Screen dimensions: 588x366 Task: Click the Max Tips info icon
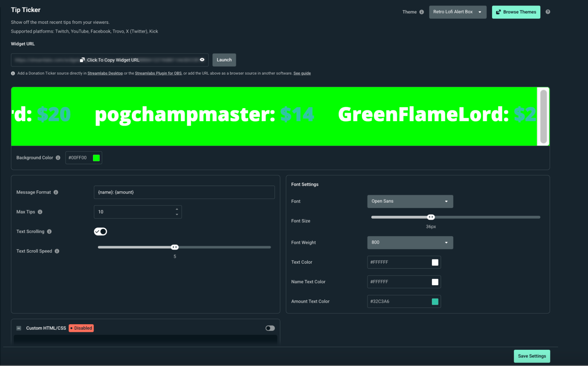coord(40,212)
